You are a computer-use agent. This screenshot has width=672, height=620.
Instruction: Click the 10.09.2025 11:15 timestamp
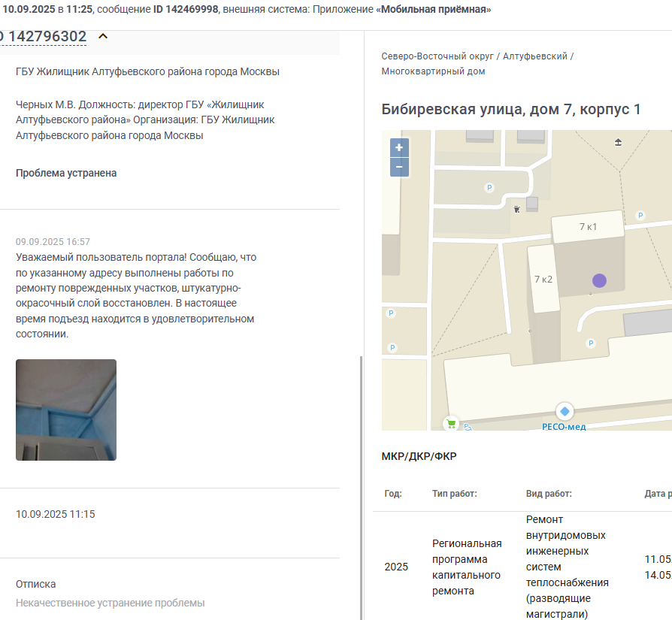click(56, 514)
